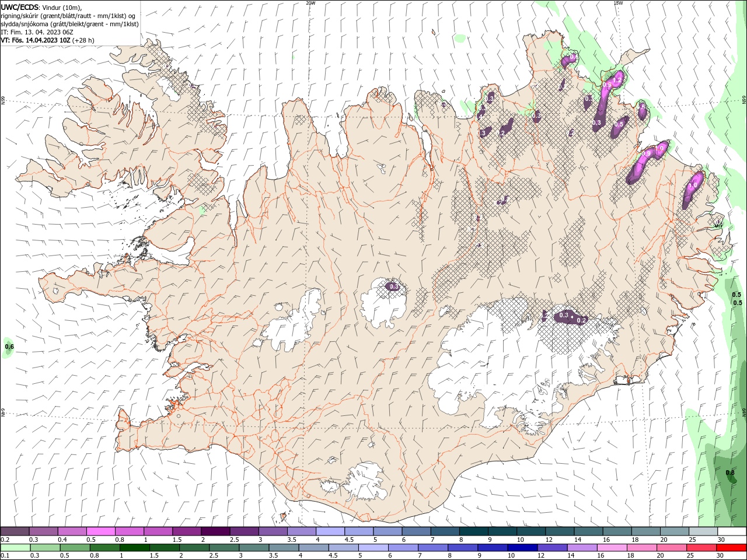
Task: Pick the violet lower swatch labeled 12
Action: click(x=553, y=548)
